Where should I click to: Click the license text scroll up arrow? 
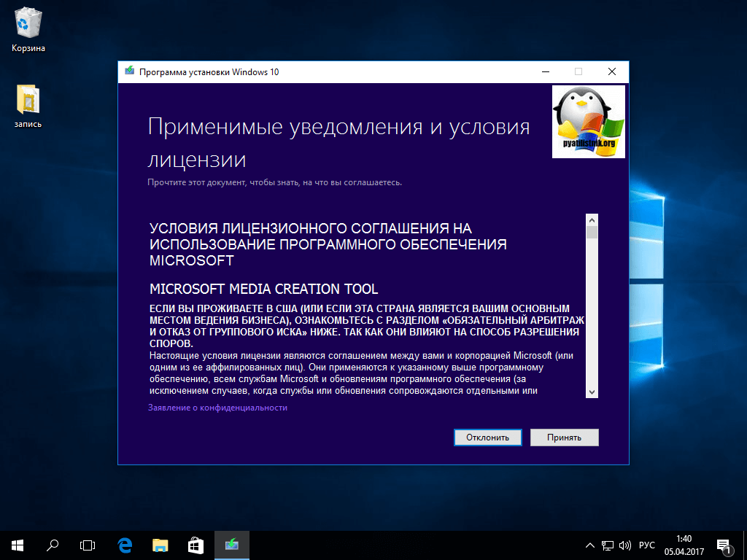tap(592, 220)
